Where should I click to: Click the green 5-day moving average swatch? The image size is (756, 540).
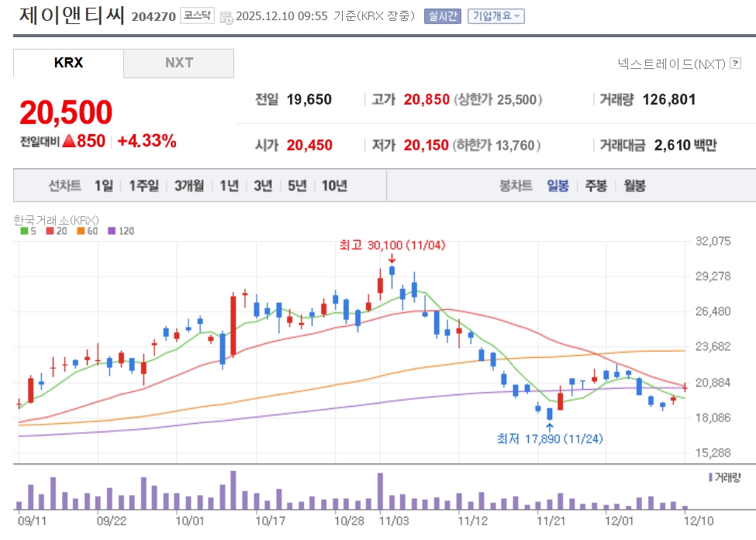click(x=24, y=231)
